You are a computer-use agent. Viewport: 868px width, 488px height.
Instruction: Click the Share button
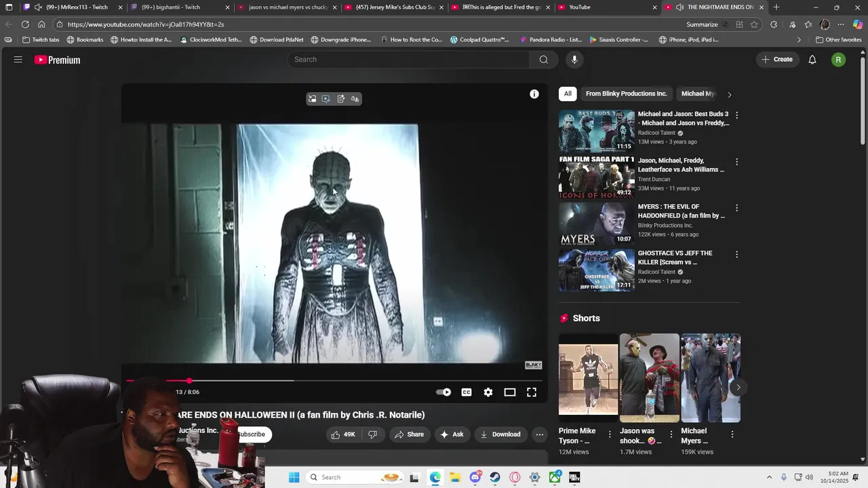pyautogui.click(x=409, y=434)
